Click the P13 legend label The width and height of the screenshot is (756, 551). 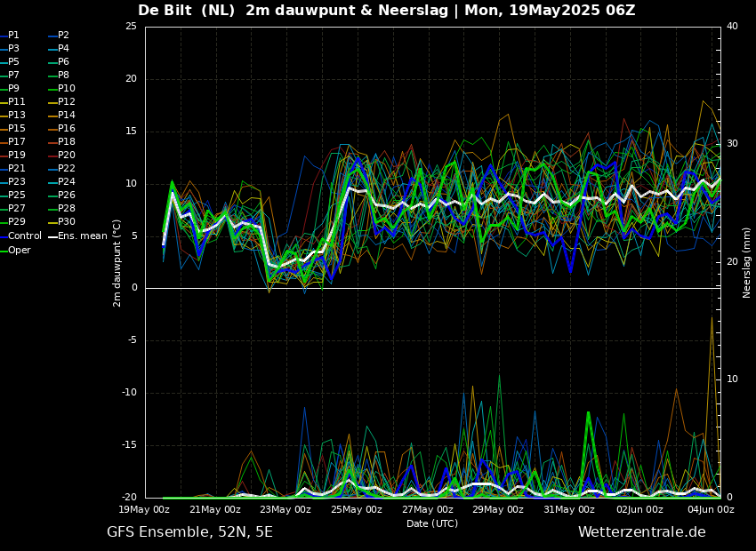(x=16, y=116)
